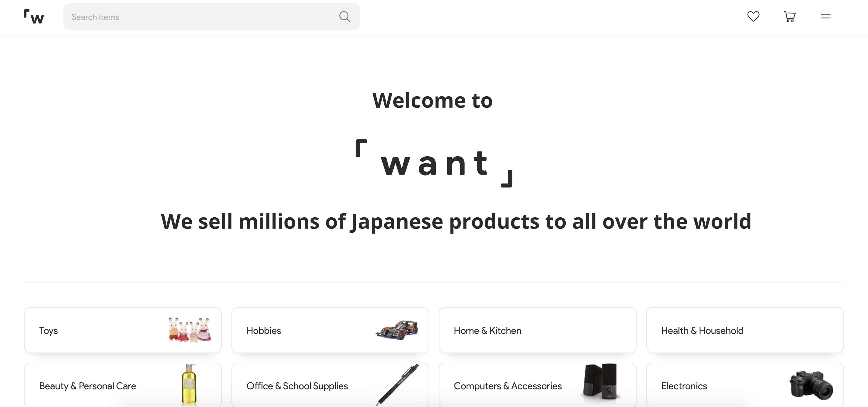Screen dimensions: 868x407
Task: Browse Office & School Supplies category
Action: point(330,385)
